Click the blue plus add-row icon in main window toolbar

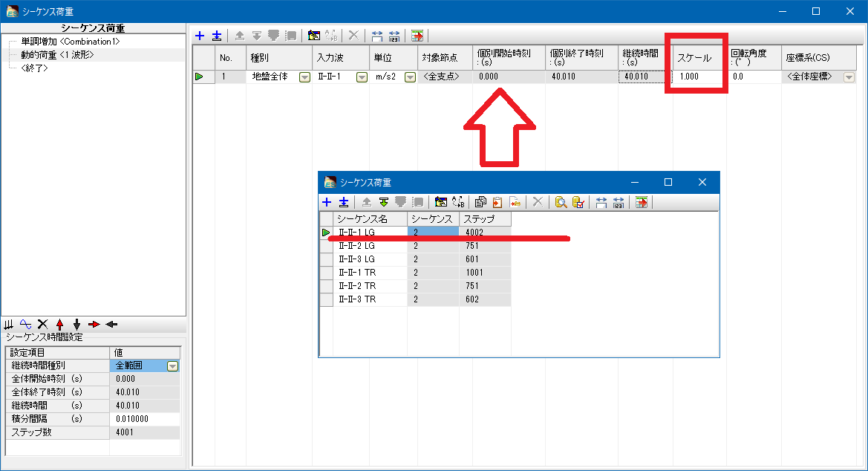pyautogui.click(x=200, y=36)
